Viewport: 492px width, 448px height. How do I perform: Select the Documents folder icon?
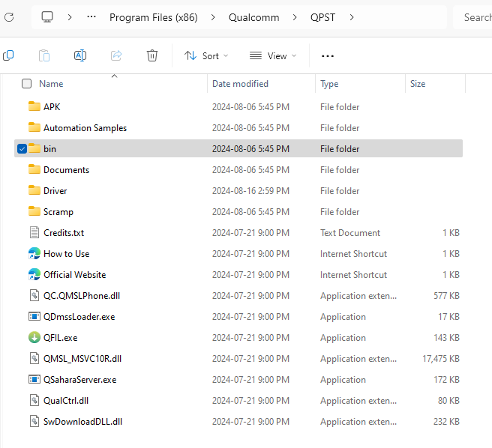click(x=34, y=169)
